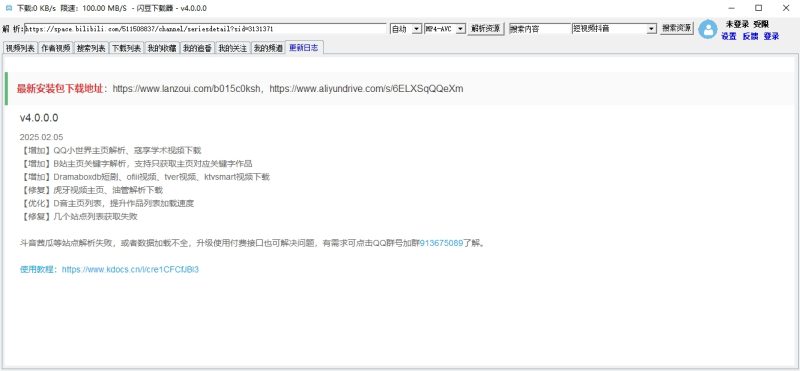Select the 我的追番 tab
The height and width of the screenshot is (371, 800).
pos(197,48)
